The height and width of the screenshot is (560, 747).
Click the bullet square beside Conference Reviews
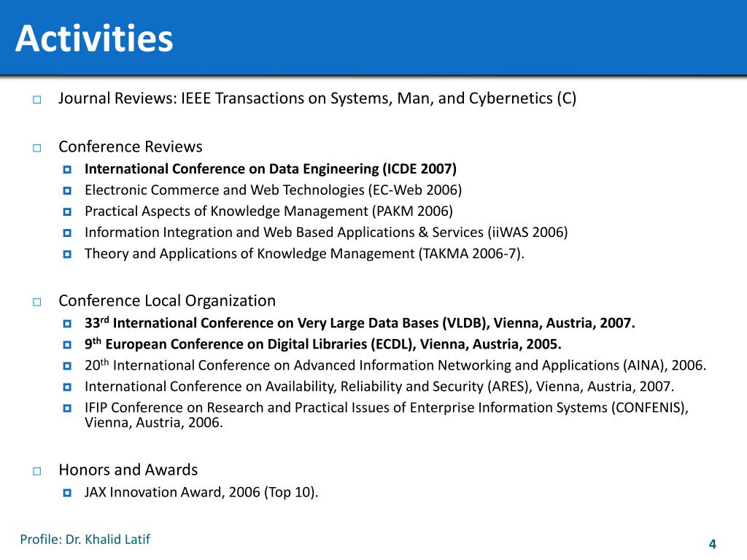tap(37, 148)
